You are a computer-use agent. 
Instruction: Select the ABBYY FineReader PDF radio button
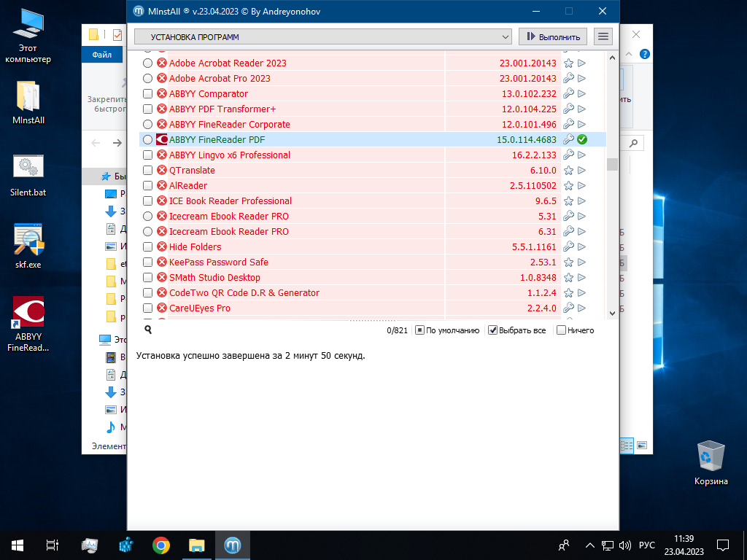[147, 139]
